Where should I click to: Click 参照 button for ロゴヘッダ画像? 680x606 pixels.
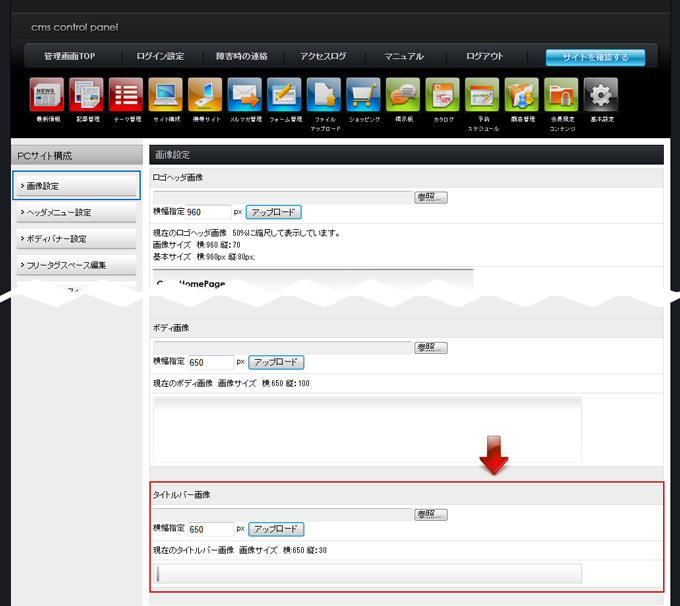[431, 197]
